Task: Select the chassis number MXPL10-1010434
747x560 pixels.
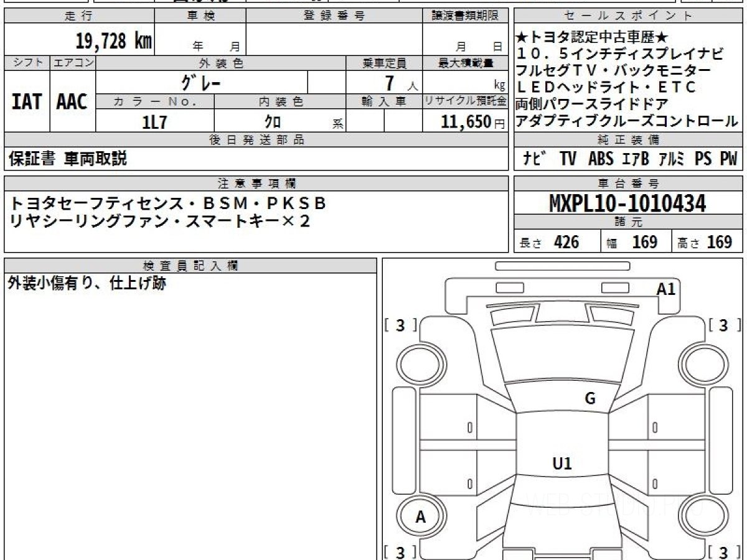Action: [628, 203]
